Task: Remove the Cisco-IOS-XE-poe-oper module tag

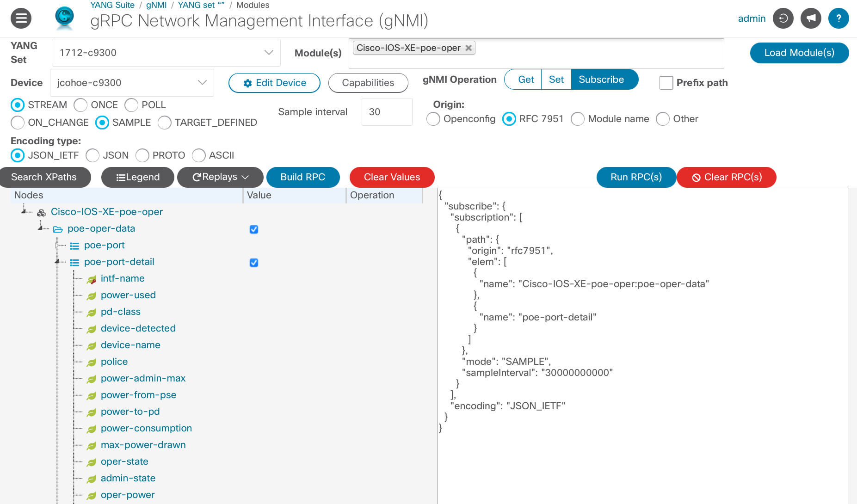Action: (469, 48)
